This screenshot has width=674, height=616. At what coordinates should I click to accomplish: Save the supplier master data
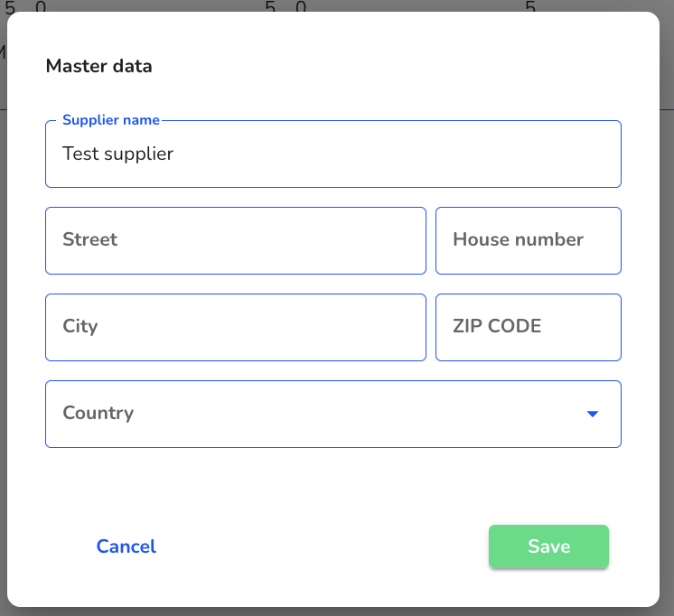tap(548, 546)
